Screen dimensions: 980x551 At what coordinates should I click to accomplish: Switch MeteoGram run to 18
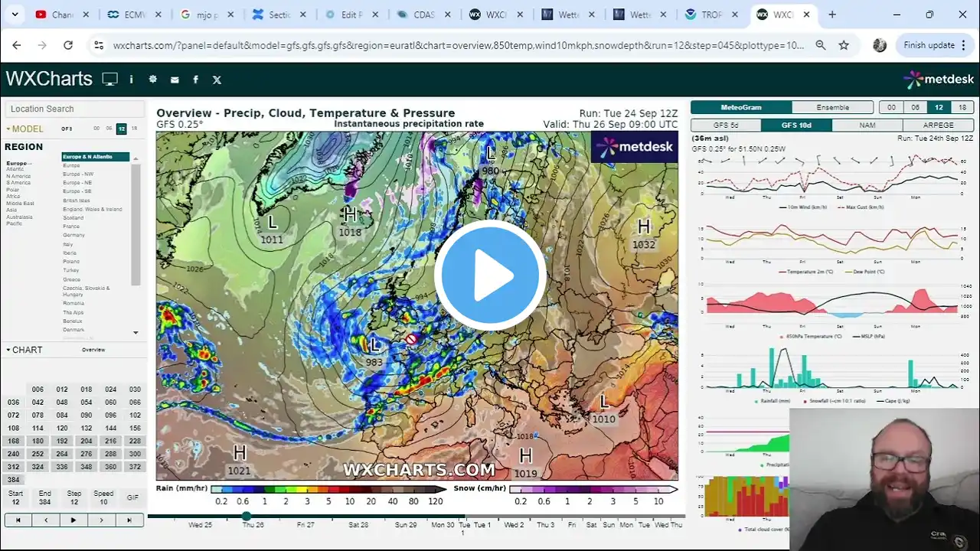[962, 108]
